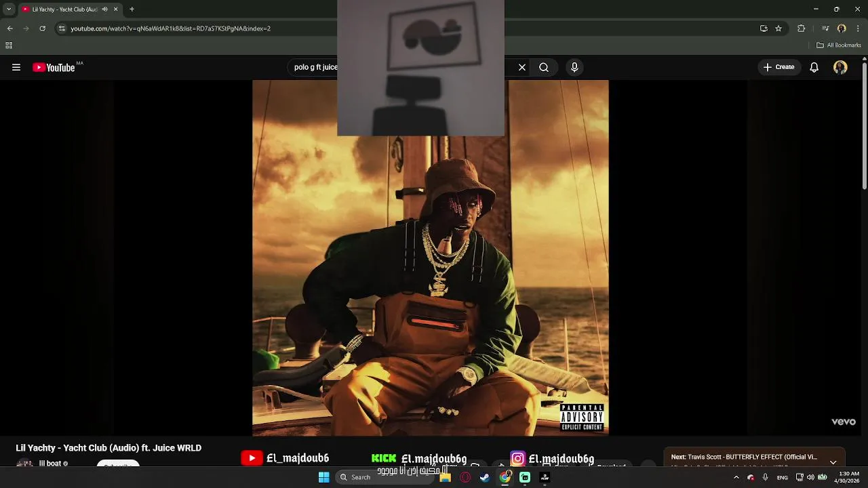
Task: Select the address bar URL
Action: [170, 28]
